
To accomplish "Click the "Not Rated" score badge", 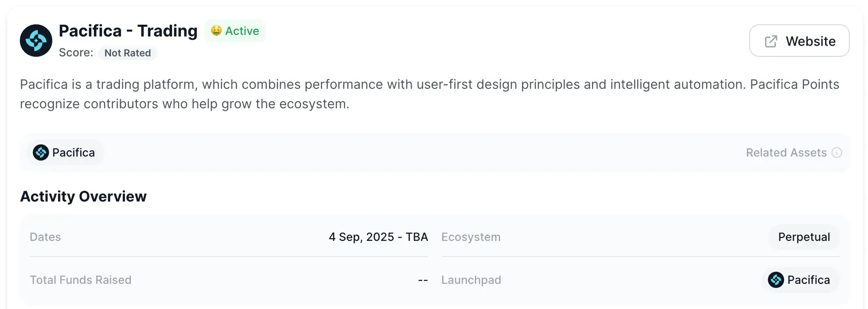I will tap(128, 53).
